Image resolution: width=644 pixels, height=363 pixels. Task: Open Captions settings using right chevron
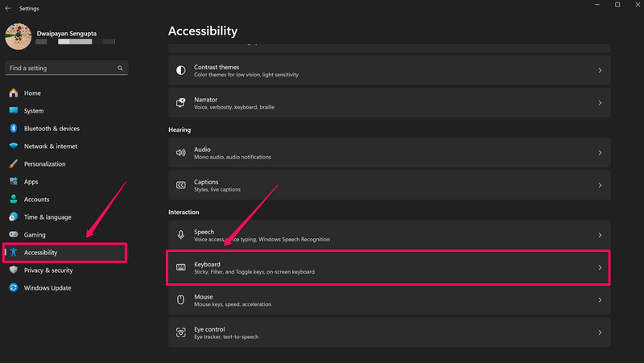(600, 185)
